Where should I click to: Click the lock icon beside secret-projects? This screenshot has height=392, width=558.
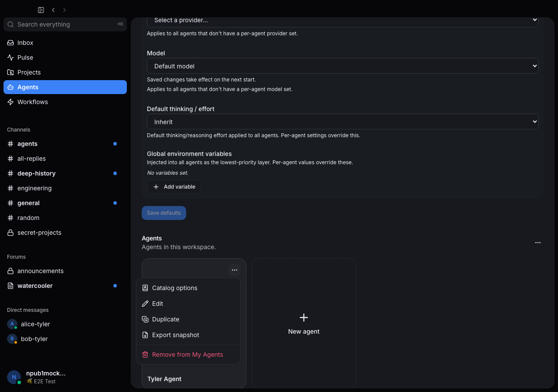[10, 233]
